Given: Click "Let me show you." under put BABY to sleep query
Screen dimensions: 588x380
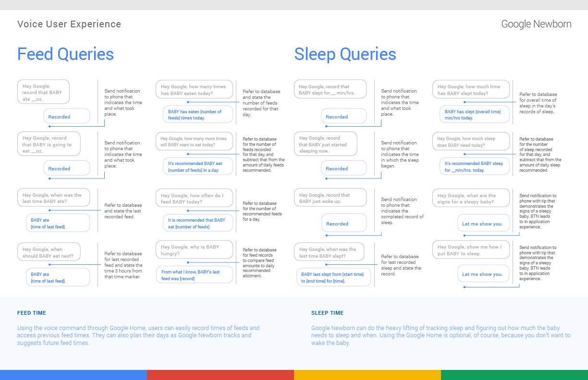Looking at the screenshot, I should (x=483, y=274).
